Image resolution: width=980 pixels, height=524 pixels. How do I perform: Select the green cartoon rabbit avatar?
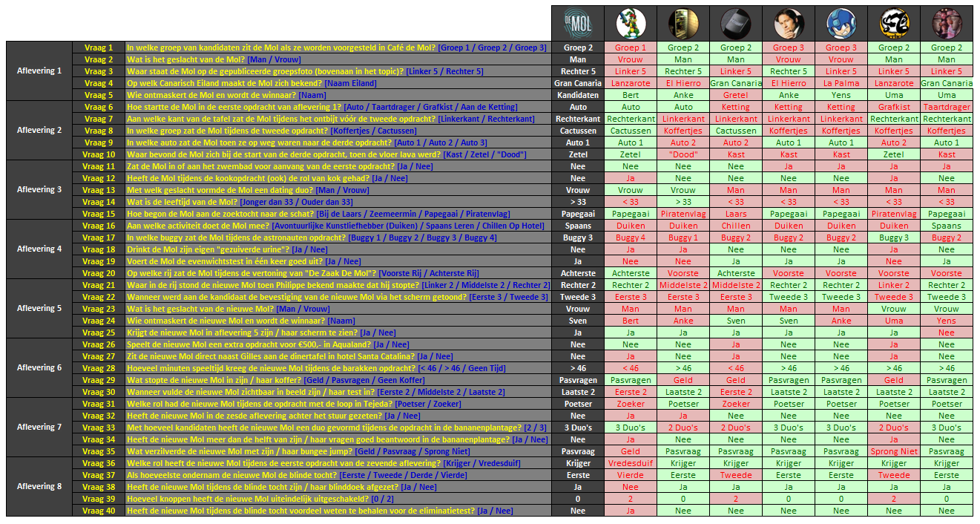(631, 23)
